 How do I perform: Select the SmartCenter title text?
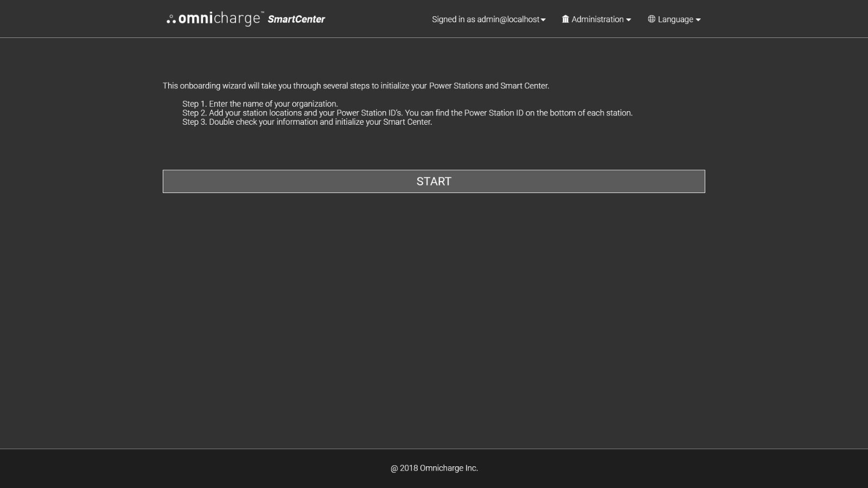click(x=296, y=19)
